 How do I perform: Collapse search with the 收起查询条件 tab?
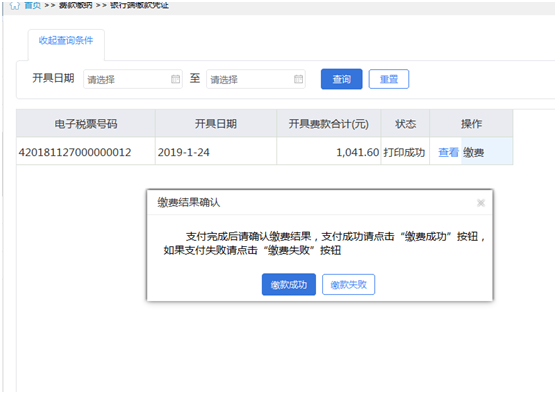click(66, 41)
